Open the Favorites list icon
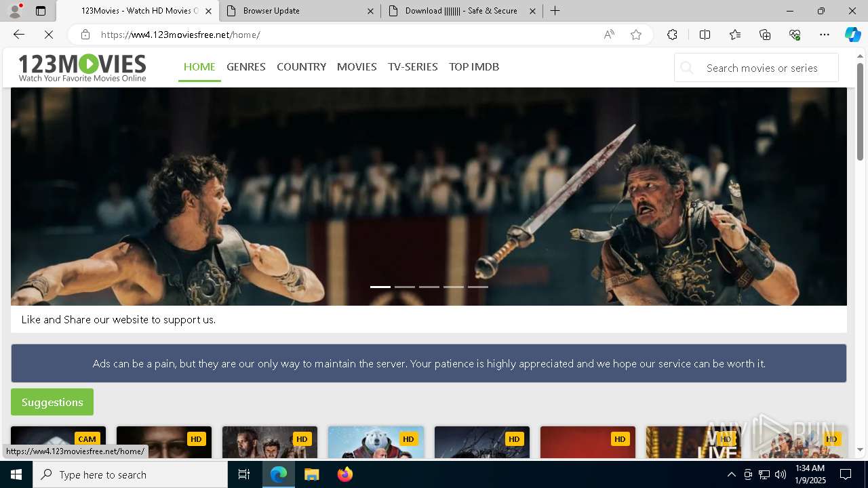This screenshot has width=868, height=488. click(x=735, y=35)
